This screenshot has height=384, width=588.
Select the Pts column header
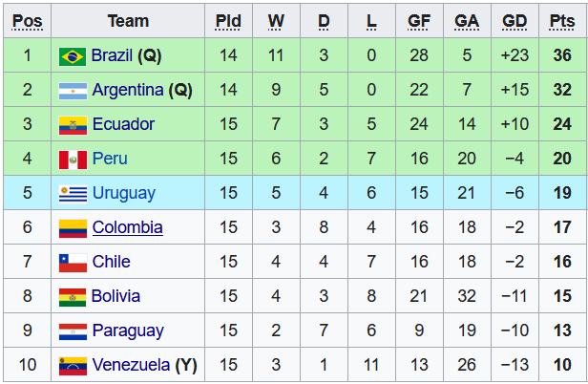coord(562,20)
